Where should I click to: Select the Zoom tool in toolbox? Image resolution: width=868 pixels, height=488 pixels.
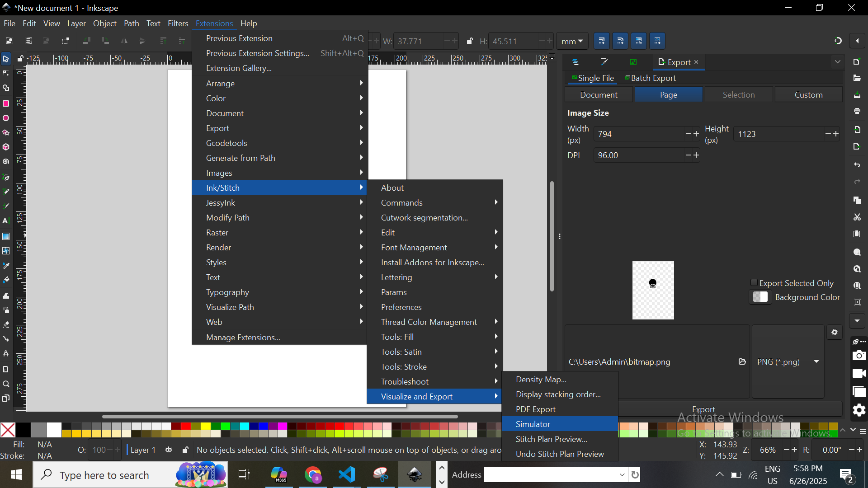coord(6,384)
